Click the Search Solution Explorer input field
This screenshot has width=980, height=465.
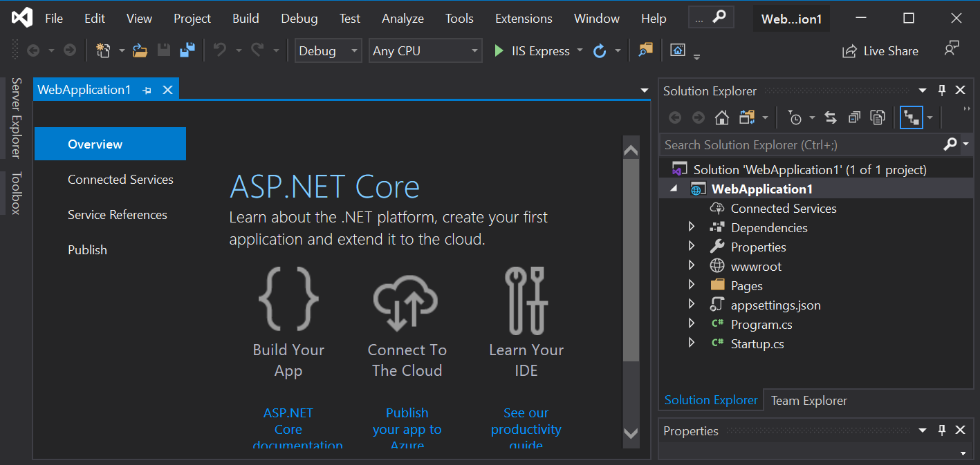pyautogui.click(x=801, y=144)
